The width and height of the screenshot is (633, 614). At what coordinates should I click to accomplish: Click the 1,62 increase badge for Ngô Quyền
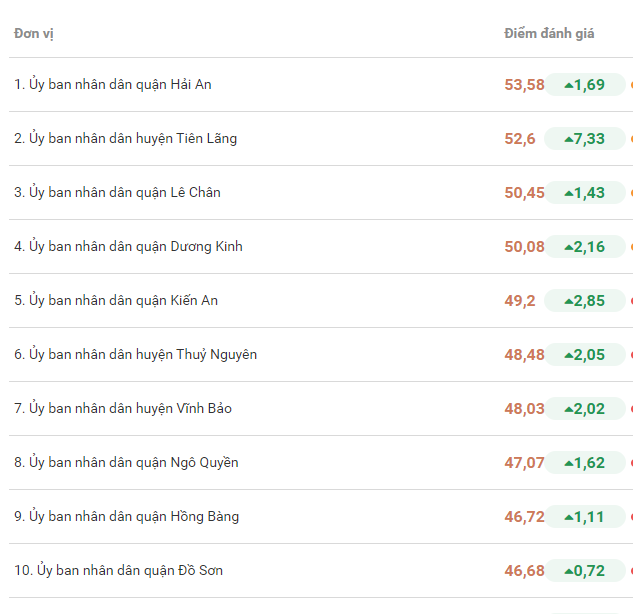(x=584, y=463)
